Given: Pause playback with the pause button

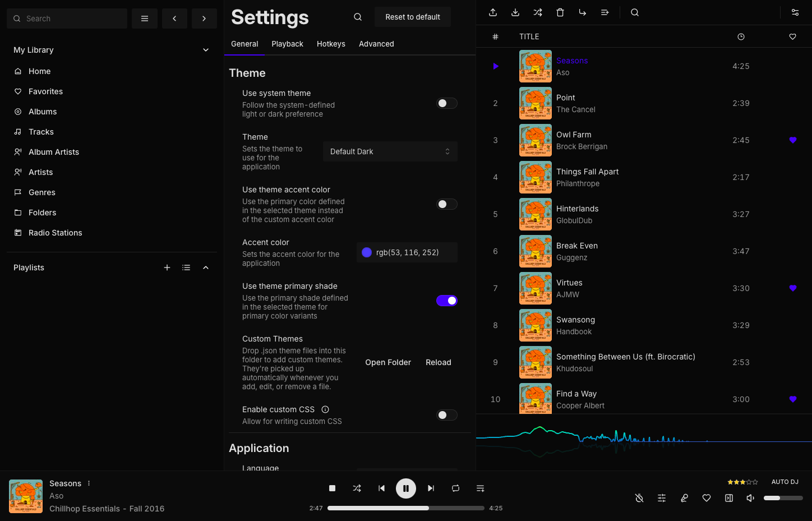Looking at the screenshot, I should (406, 488).
